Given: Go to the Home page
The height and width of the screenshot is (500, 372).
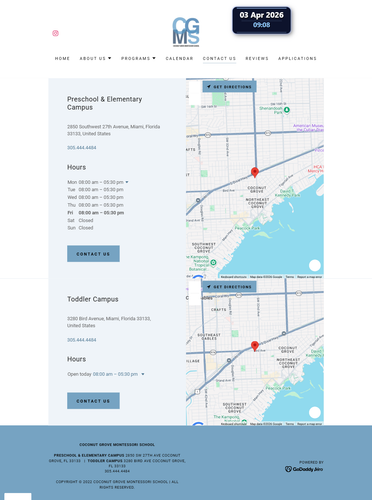Looking at the screenshot, I should (x=62, y=58).
